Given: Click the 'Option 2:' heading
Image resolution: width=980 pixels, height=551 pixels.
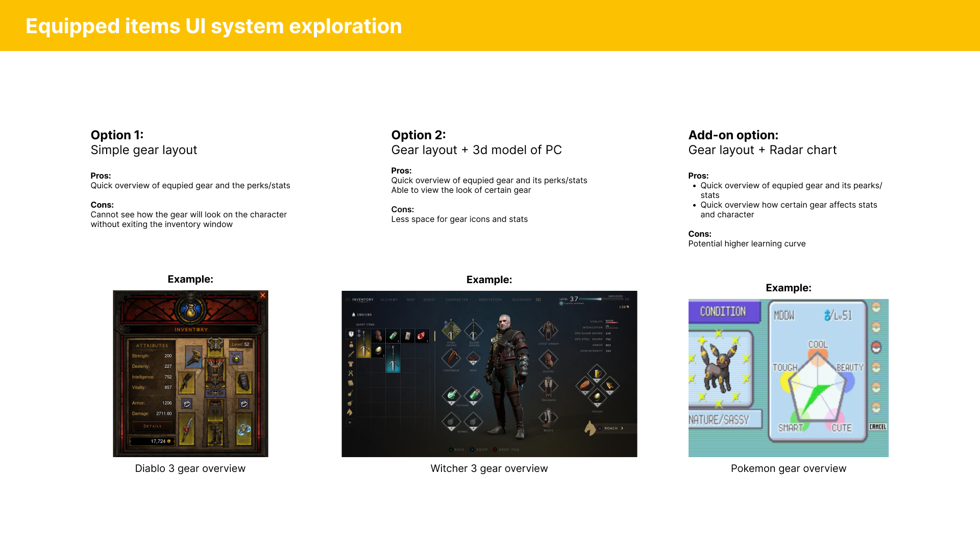Looking at the screenshot, I should coord(419,135).
